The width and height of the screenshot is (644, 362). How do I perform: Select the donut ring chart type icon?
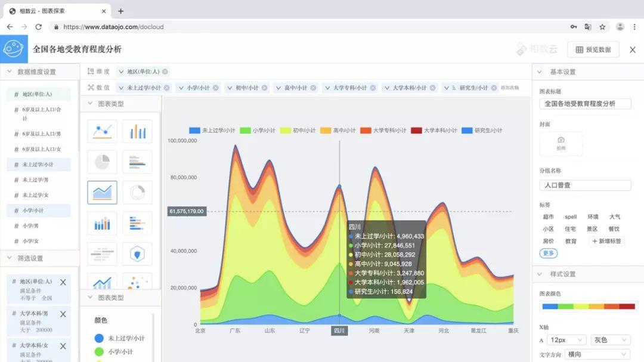pyautogui.click(x=137, y=192)
